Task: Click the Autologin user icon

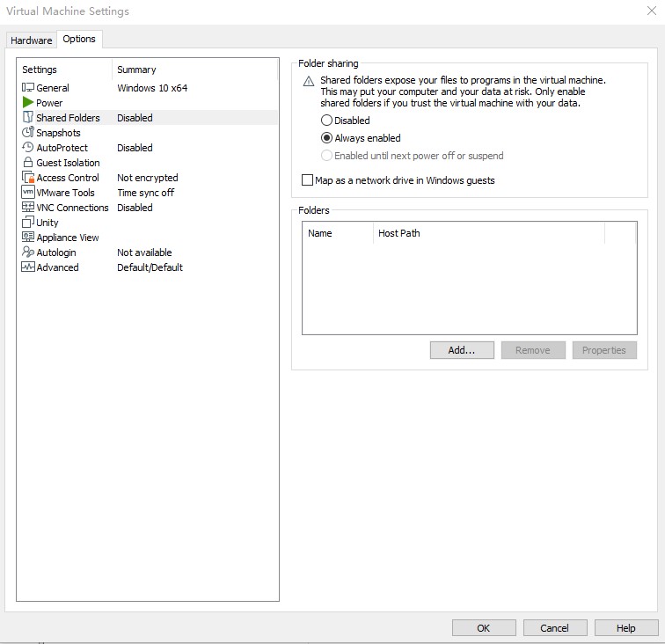Action: (28, 252)
